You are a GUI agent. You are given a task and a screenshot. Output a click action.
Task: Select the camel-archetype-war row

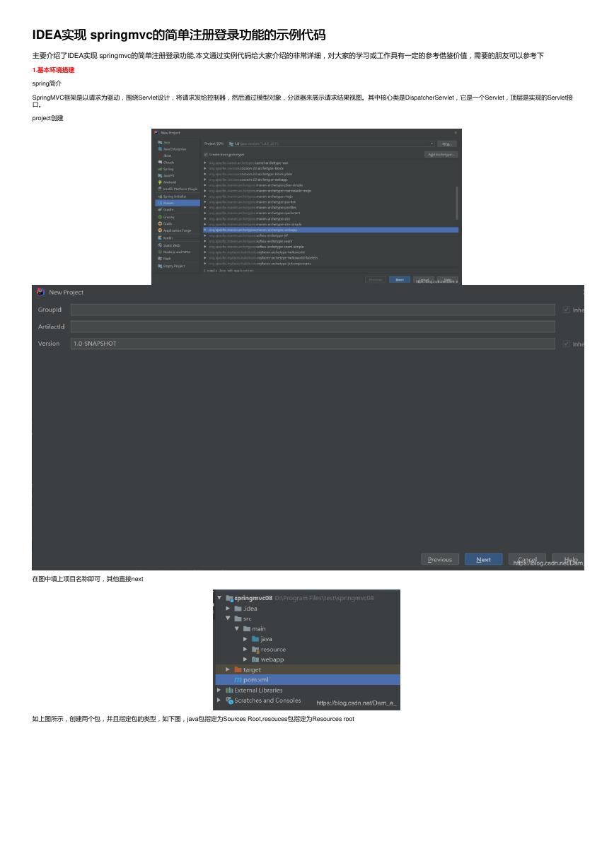(x=331, y=163)
